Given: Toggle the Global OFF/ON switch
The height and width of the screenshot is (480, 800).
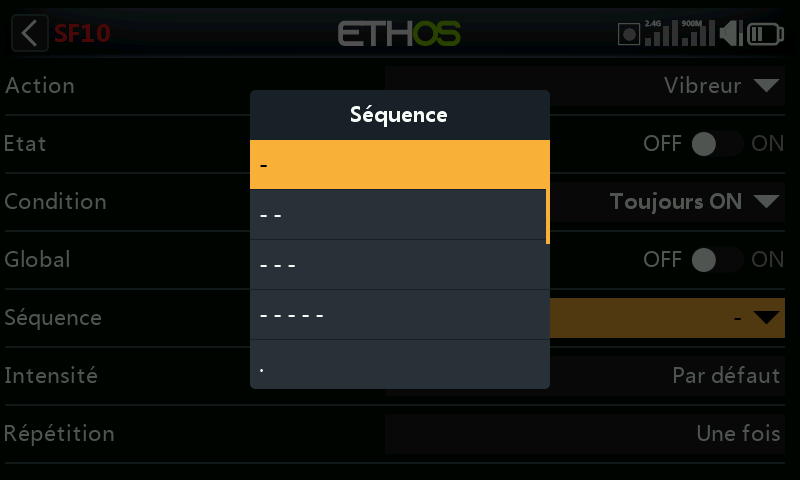Looking at the screenshot, I should [717, 260].
